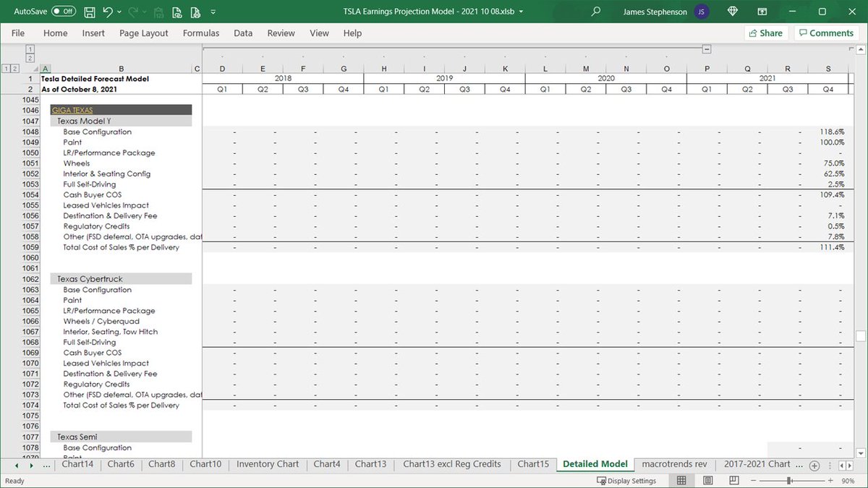Click column outline level 2 button

[30, 57]
